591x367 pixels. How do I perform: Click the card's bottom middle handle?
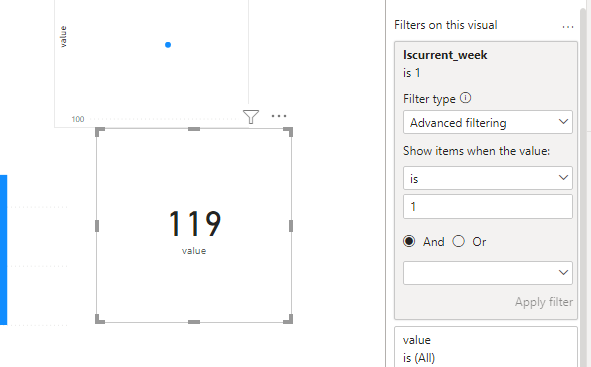(x=194, y=322)
